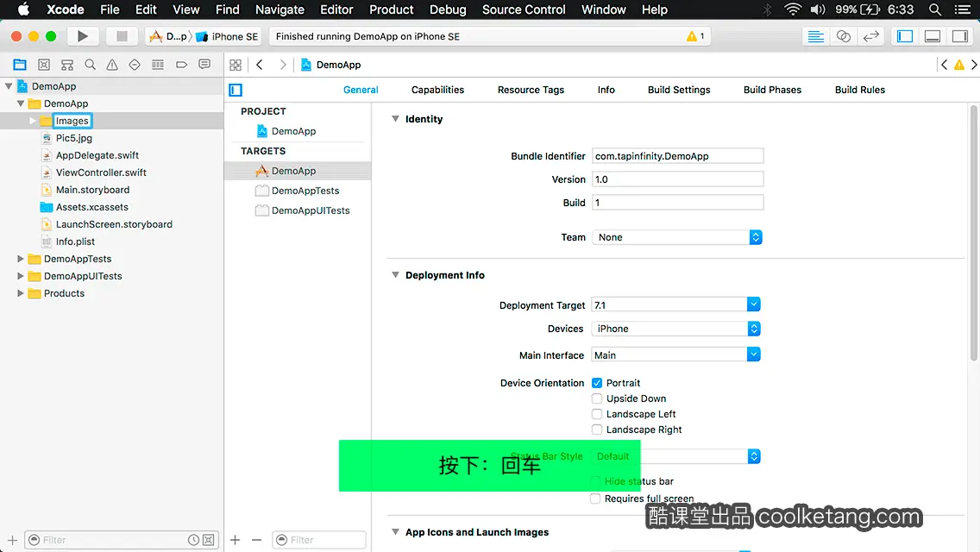Open the Deployment Target dropdown
980x552 pixels.
point(753,304)
